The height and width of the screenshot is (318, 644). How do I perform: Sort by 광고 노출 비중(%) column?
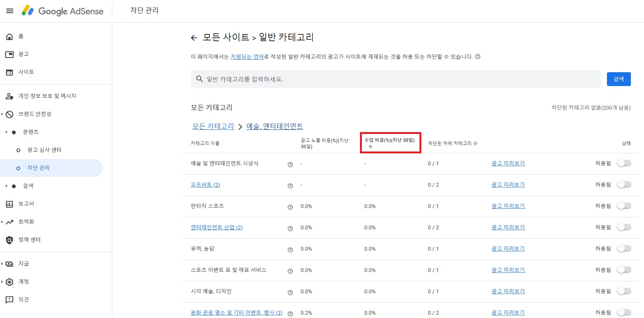pos(324,143)
